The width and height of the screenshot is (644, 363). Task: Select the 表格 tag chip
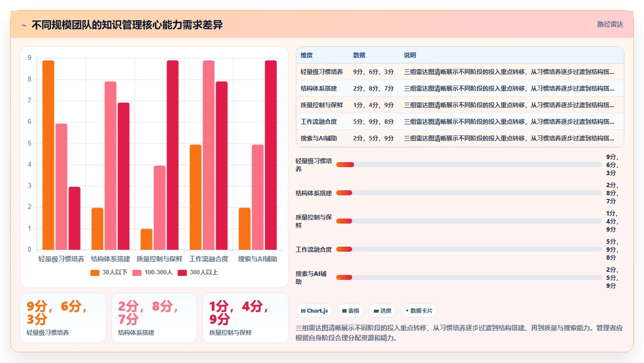tap(351, 311)
